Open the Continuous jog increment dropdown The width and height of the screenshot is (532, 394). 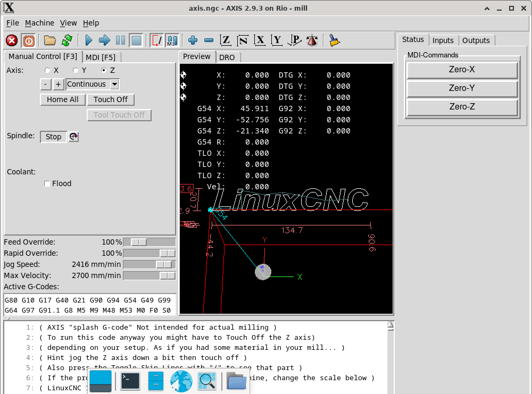pyautogui.click(x=115, y=84)
